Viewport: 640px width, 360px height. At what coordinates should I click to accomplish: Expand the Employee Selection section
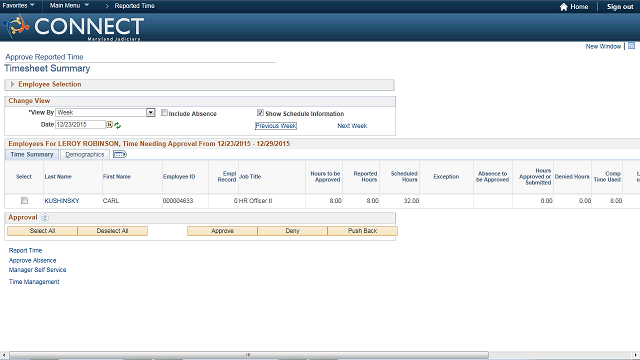point(12,84)
